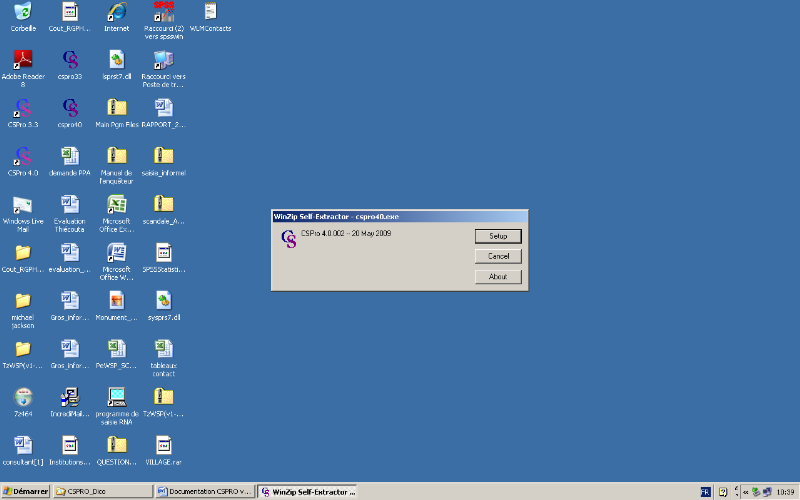
Task: Select the Corbeille recycle bin icon
Action: [23, 17]
